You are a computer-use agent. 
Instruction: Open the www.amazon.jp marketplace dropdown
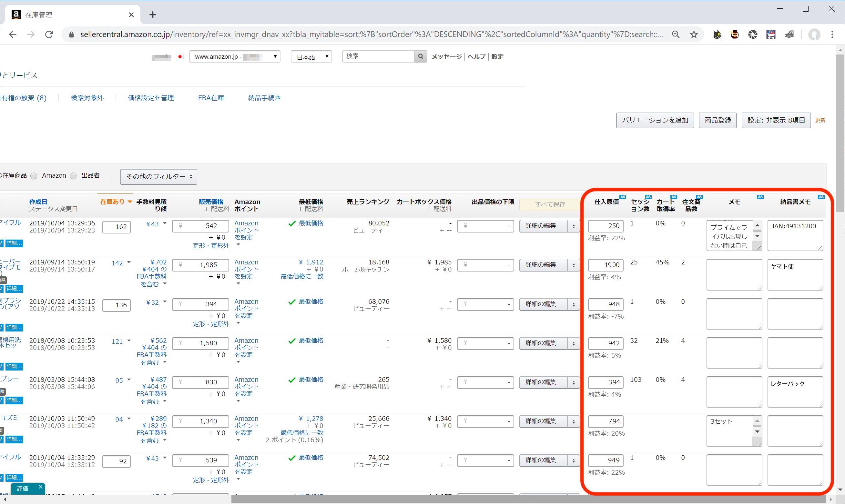235,57
